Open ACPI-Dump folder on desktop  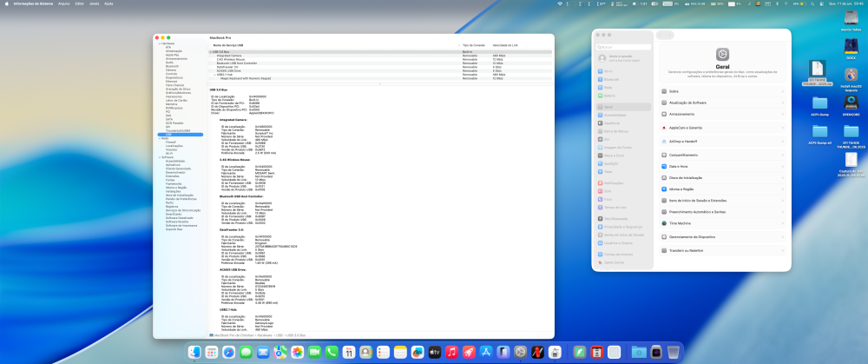click(x=819, y=105)
